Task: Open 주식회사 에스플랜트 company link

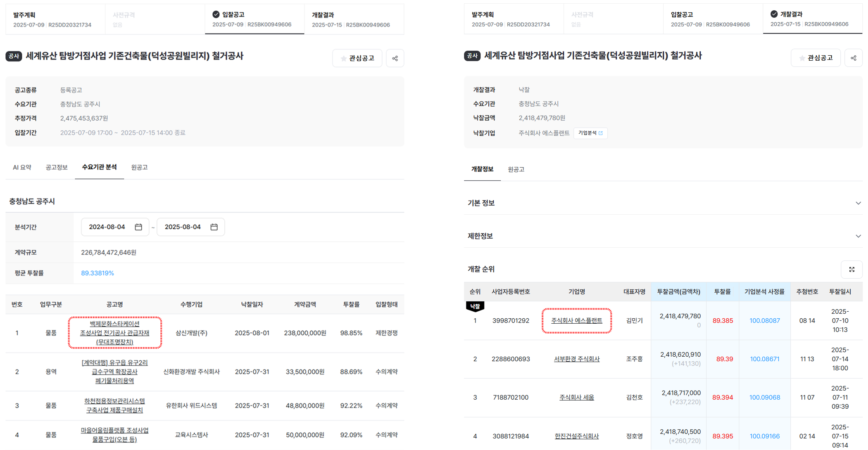Action: click(576, 320)
